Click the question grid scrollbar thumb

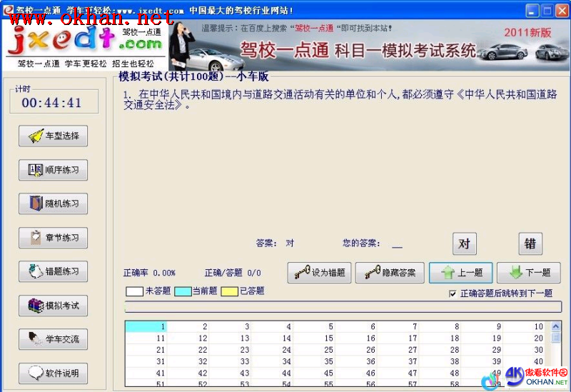556,337
